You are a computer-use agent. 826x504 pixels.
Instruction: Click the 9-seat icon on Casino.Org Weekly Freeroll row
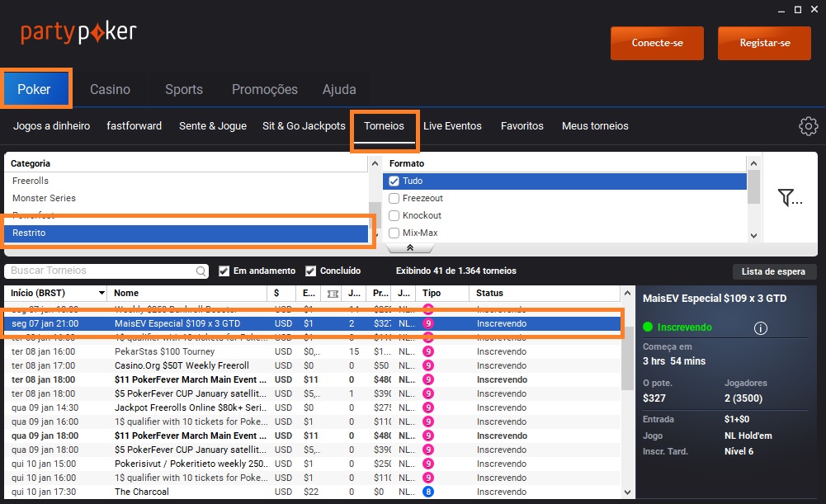click(x=428, y=365)
